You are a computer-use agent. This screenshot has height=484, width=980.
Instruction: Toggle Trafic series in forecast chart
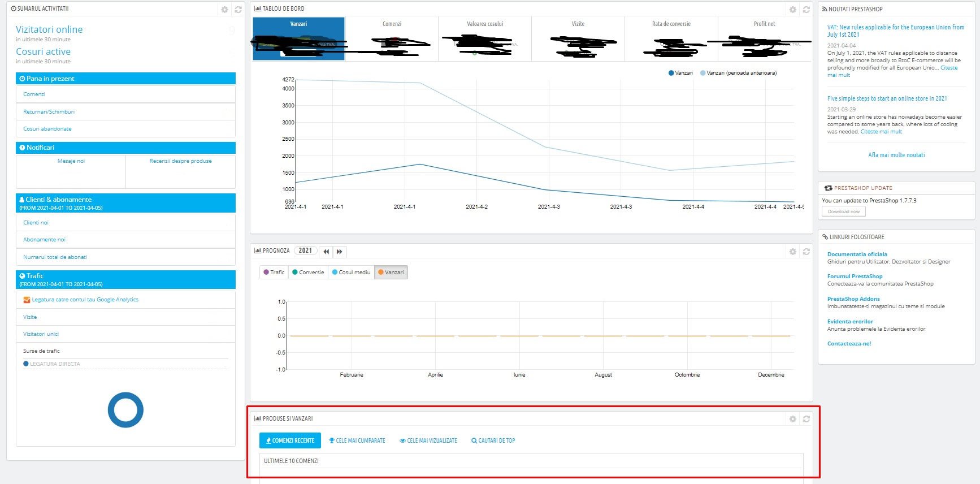pos(274,273)
